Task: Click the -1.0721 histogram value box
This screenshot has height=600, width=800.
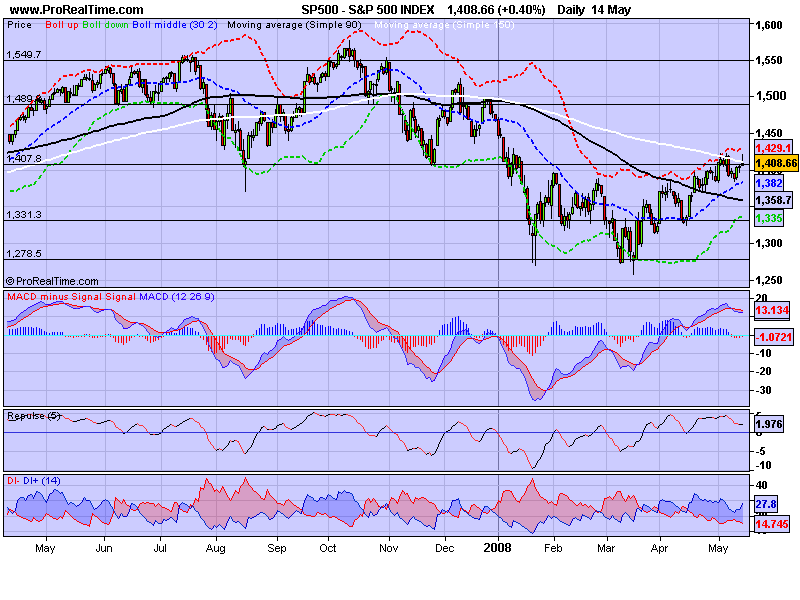Action: (x=774, y=337)
